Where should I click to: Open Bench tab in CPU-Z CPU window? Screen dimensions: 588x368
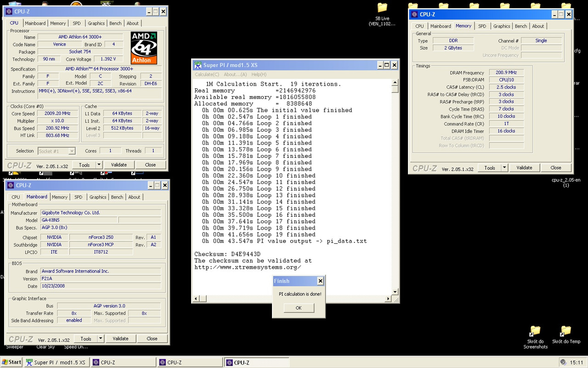(x=115, y=23)
